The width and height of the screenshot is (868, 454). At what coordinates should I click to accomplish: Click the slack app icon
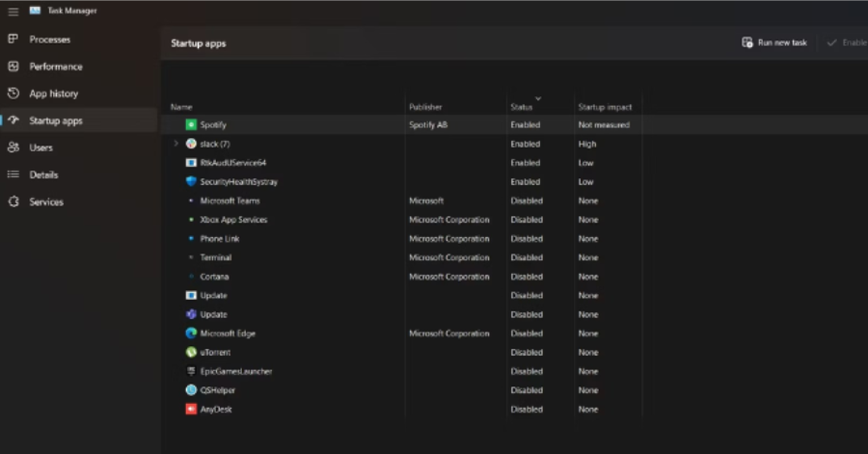click(191, 144)
